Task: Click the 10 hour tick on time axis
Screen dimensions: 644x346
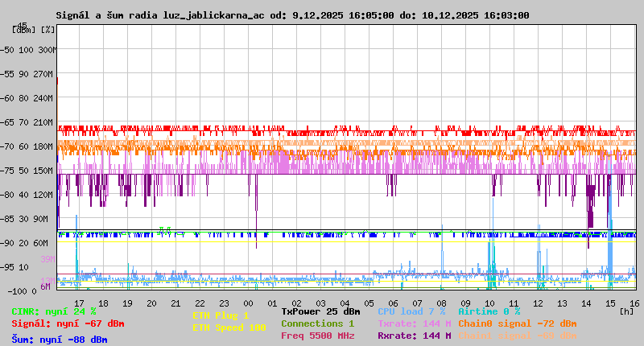Action: point(489,302)
